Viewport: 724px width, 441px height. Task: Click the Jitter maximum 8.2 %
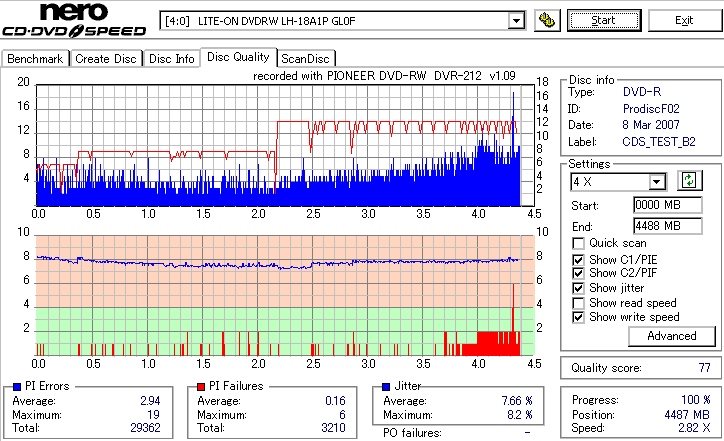pos(520,415)
